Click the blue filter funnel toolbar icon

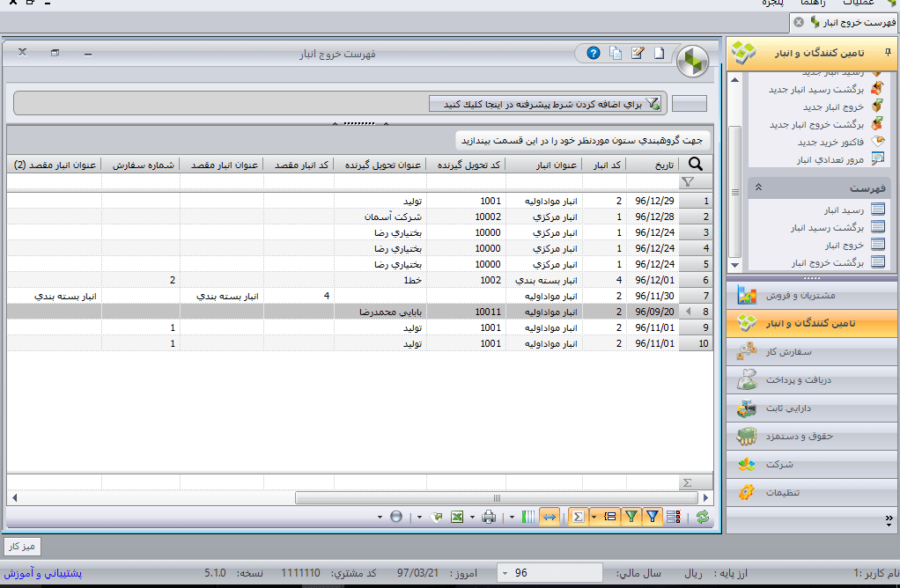pos(653,517)
